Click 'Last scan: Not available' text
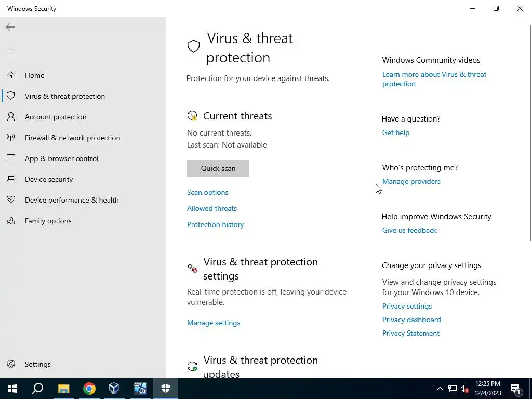The height and width of the screenshot is (399, 532). 227,145
